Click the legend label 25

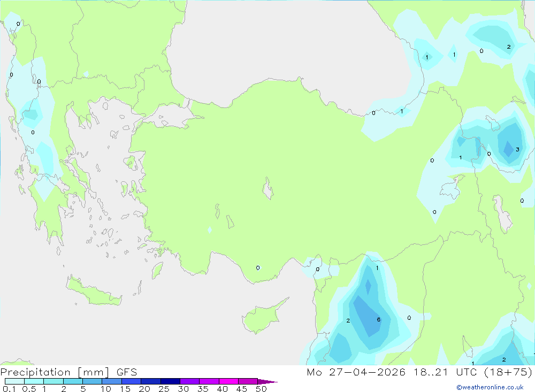pyautogui.click(x=164, y=389)
